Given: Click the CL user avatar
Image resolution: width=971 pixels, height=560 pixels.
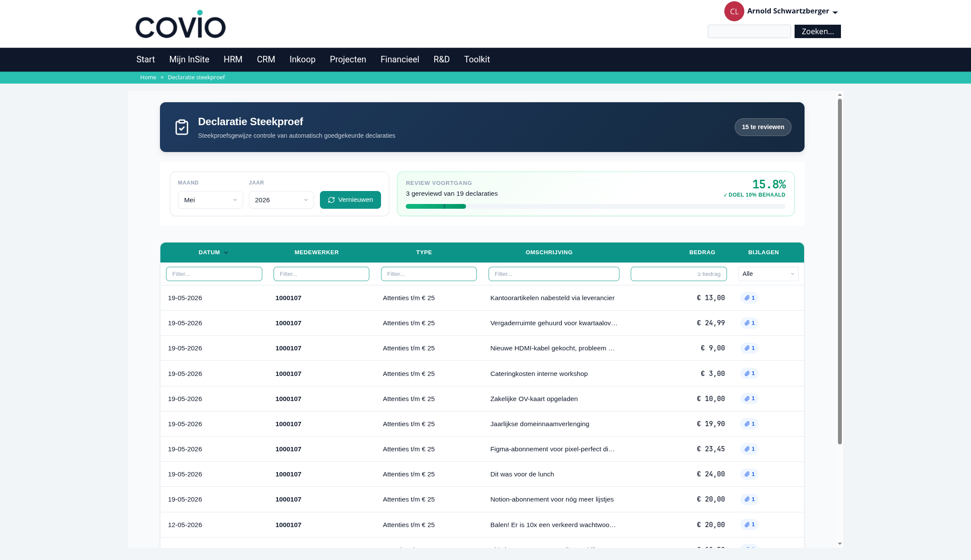Looking at the screenshot, I should 734,11.
